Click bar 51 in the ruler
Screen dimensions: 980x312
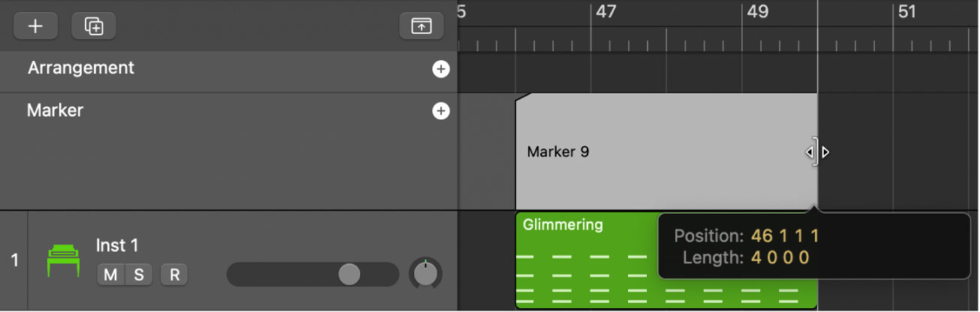[x=907, y=12]
